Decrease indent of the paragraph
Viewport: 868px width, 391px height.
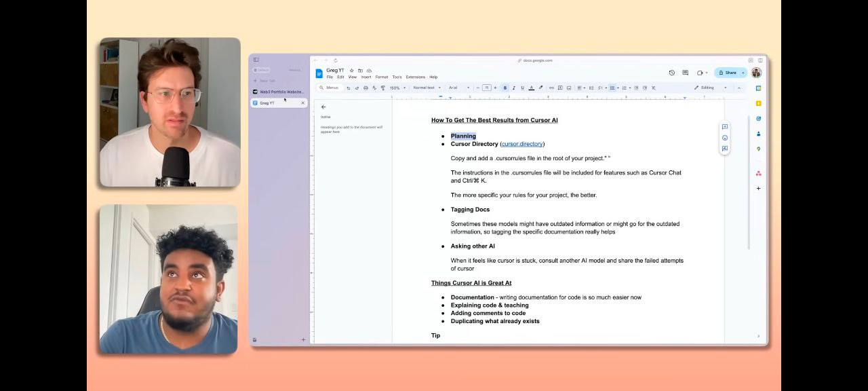[x=637, y=88]
